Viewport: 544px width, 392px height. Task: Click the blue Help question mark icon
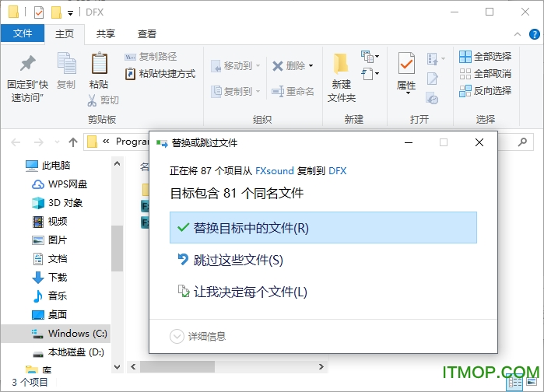coord(535,34)
